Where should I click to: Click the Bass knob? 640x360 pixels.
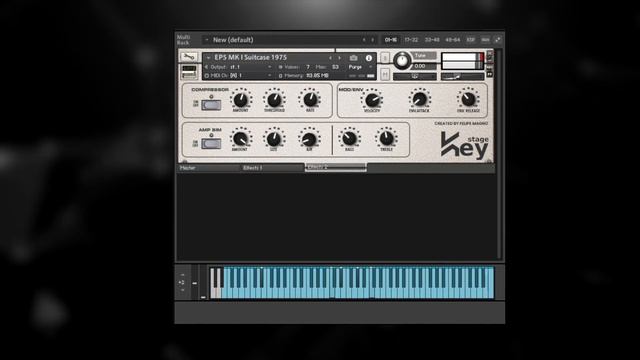[349, 139]
